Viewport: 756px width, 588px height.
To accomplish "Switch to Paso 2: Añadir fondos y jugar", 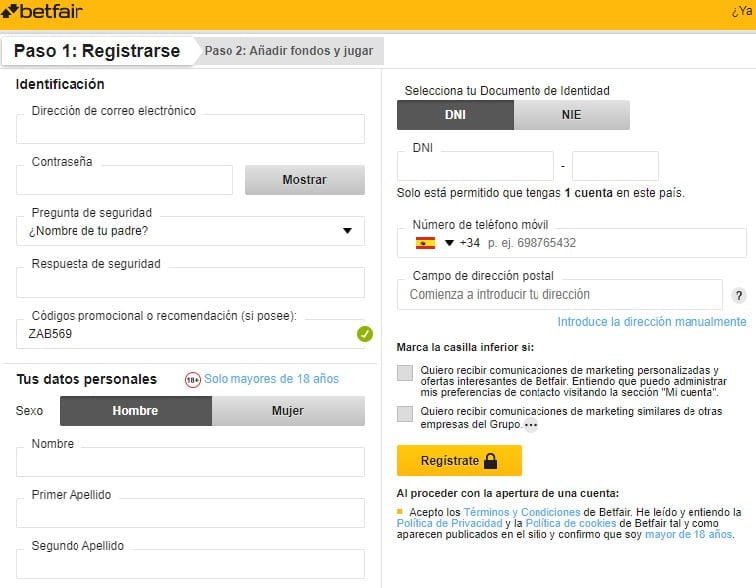I will point(289,51).
